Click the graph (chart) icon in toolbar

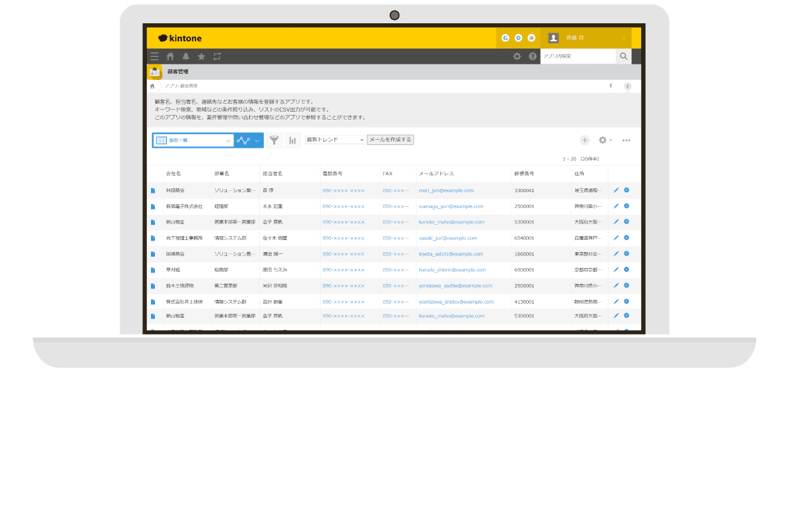click(293, 140)
